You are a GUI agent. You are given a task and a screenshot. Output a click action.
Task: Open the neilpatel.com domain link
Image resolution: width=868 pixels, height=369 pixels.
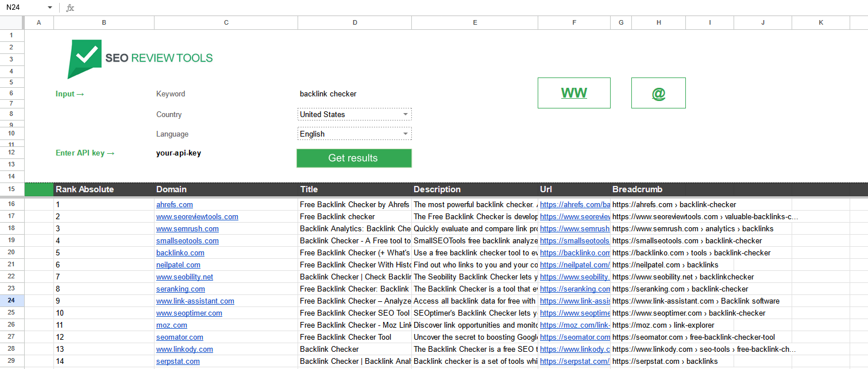pos(178,265)
